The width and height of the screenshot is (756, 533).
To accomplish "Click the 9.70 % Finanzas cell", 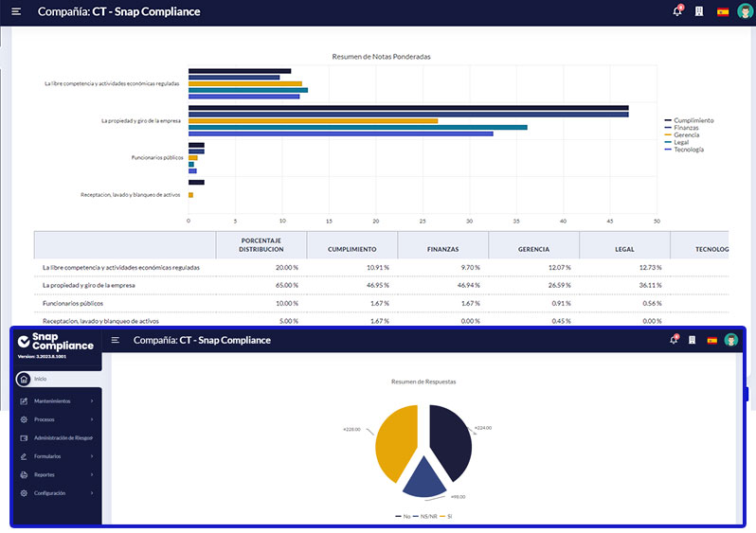I will tap(470, 268).
